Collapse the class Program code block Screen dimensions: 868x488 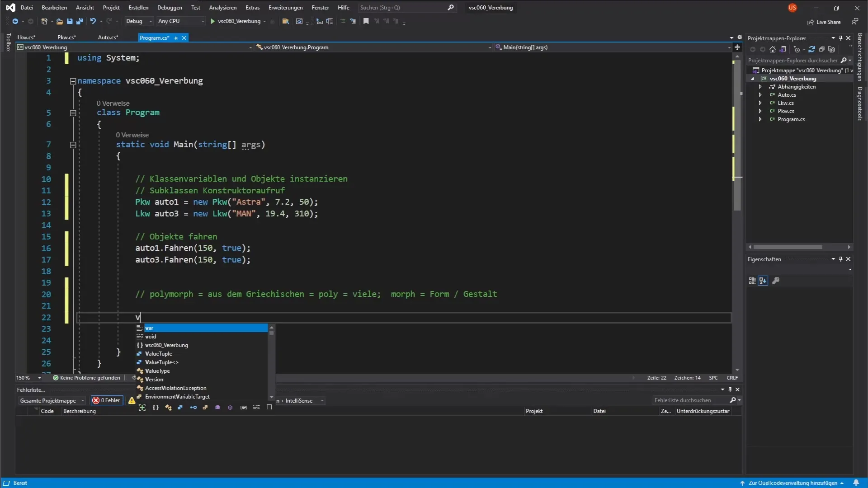point(73,113)
